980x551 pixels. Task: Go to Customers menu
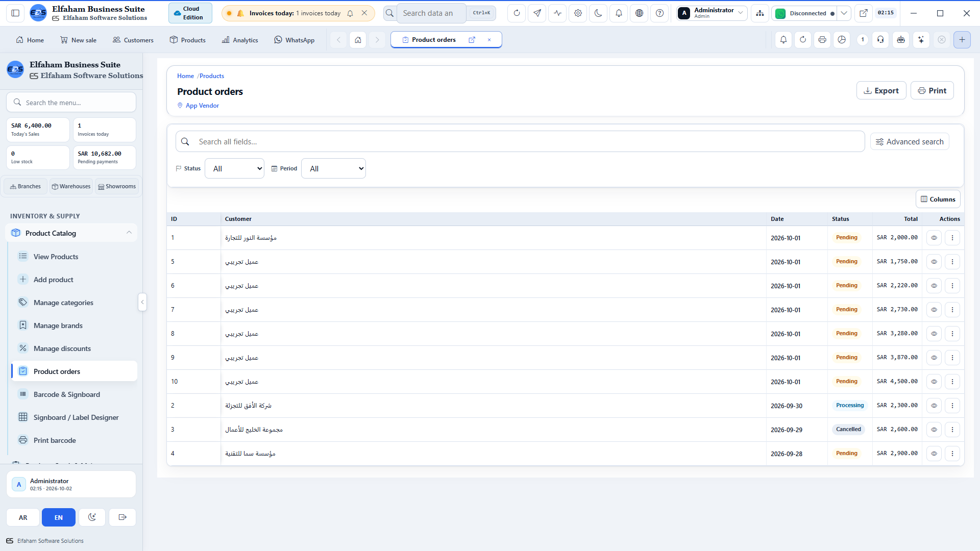(x=133, y=40)
